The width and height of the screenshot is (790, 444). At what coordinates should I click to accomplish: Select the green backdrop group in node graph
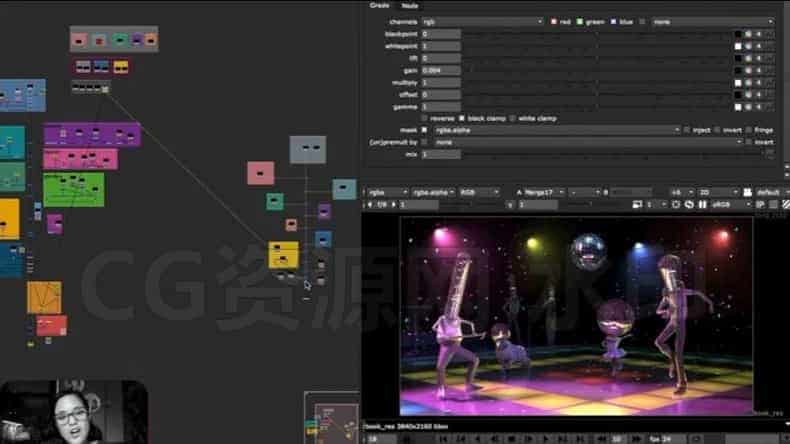(x=74, y=190)
